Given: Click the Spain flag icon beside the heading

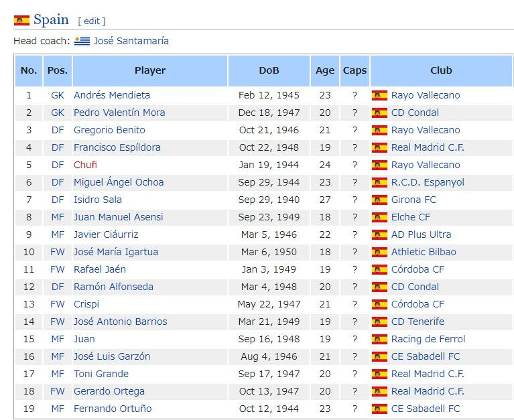Looking at the screenshot, I should [x=21, y=20].
